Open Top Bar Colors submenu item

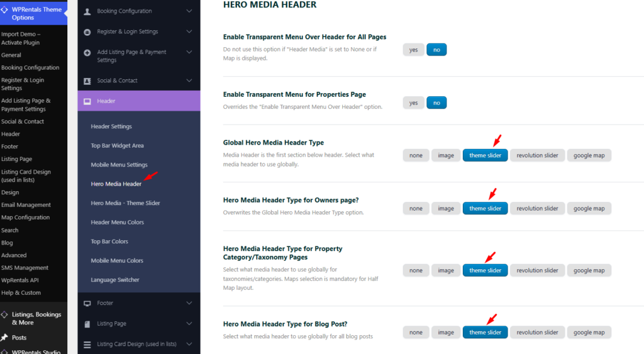[x=109, y=241]
